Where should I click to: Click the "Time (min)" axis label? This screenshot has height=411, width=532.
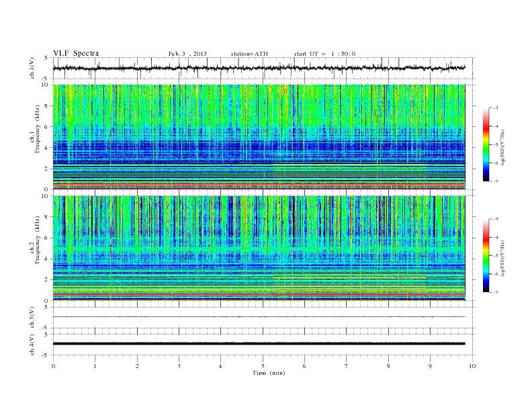[x=269, y=373]
